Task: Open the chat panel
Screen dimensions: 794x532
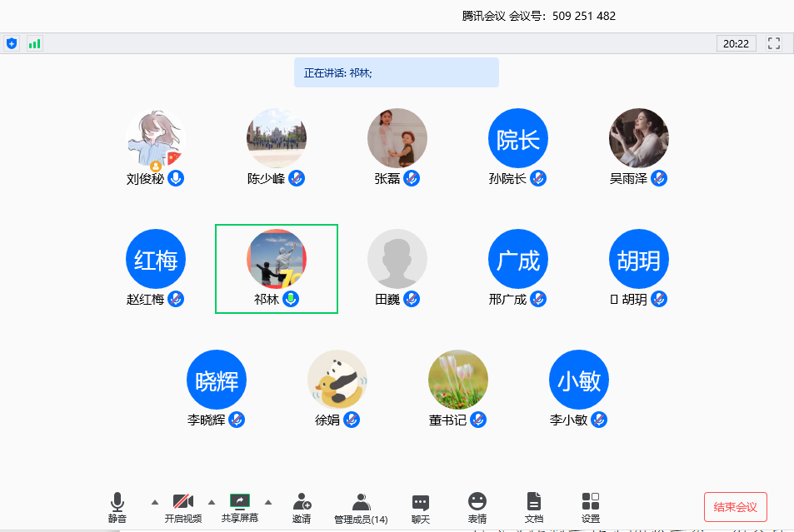Action: pos(421,506)
